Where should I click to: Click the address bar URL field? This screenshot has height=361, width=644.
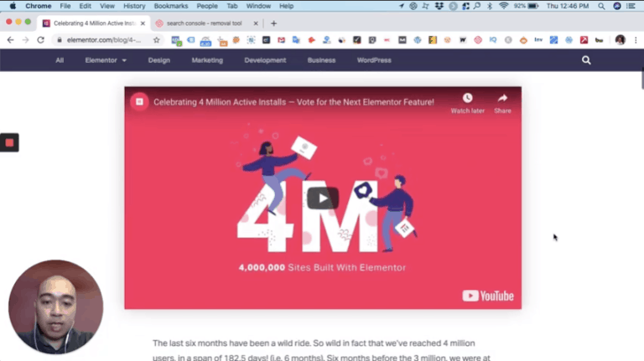coord(104,40)
